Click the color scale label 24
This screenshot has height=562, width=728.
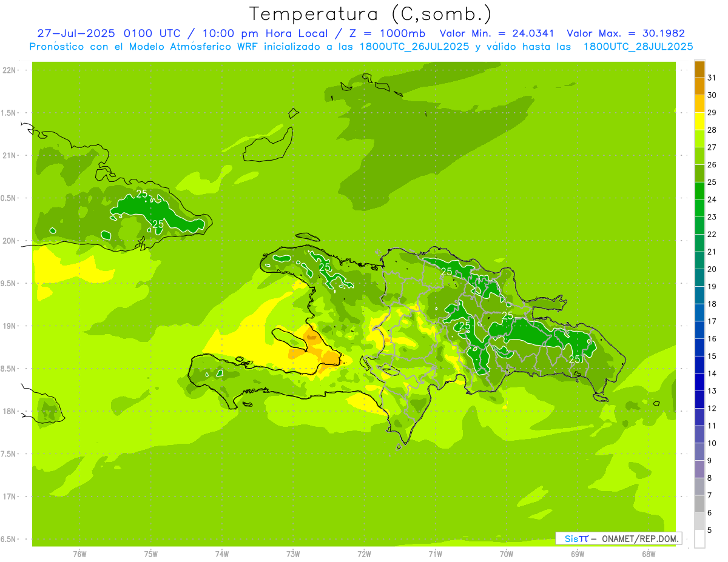coord(712,199)
